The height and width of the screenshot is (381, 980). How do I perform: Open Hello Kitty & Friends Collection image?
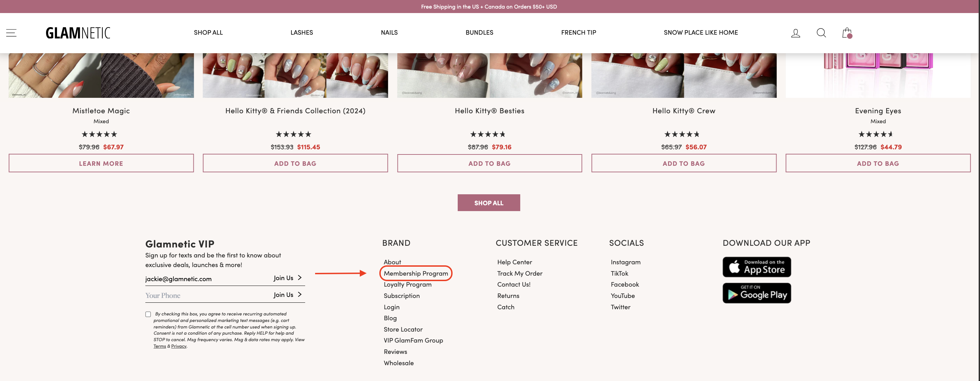coord(295,75)
